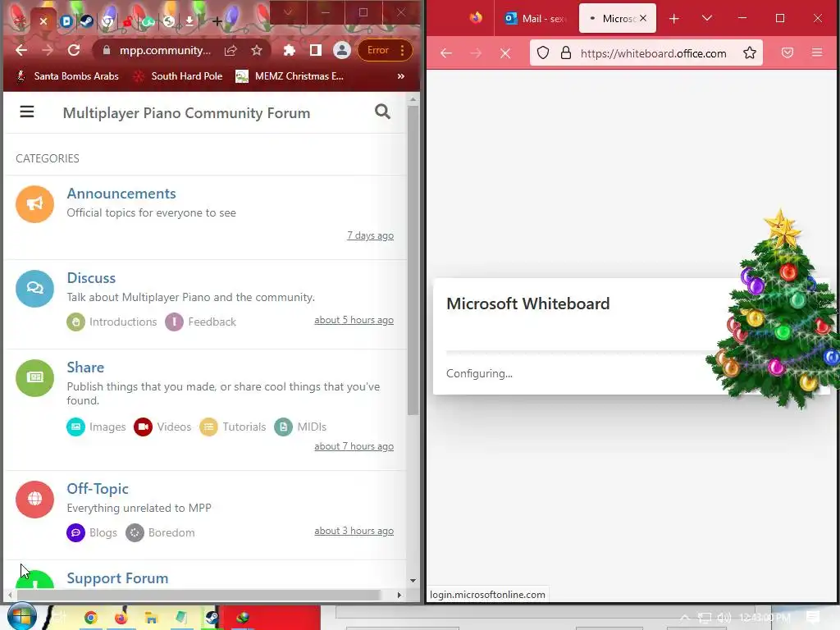The image size is (840, 630).
Task: Click the orange Announcements megaphone icon
Action: pos(34,204)
